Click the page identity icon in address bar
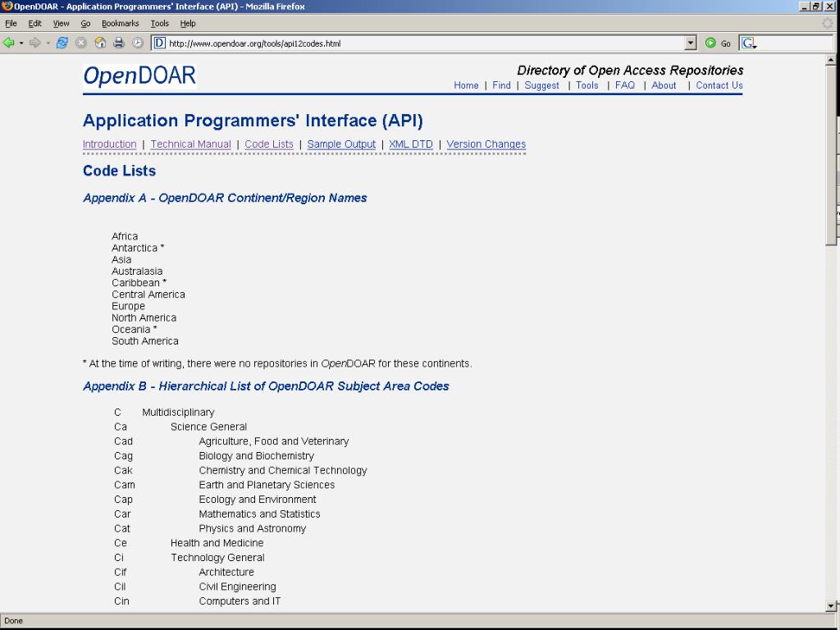 160,43
